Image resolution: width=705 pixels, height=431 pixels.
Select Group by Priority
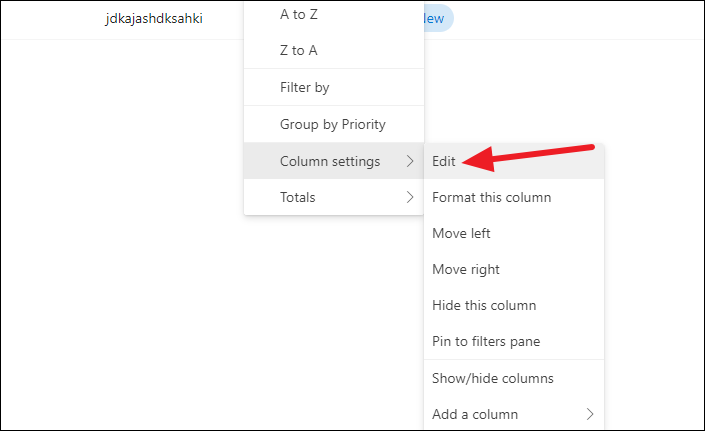pos(332,125)
